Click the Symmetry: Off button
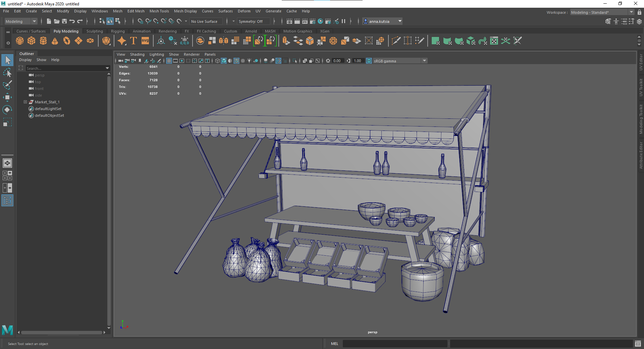 253,21
